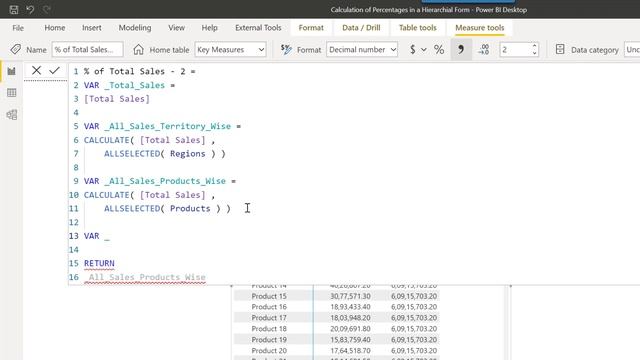Screen dimensions: 640x360
Task: Click the Name tag icon
Action: (16, 49)
